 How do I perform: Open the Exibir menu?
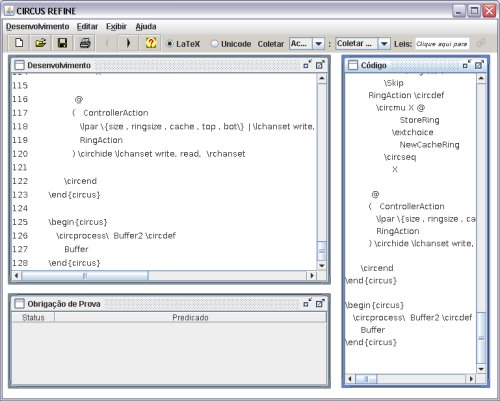[116, 26]
